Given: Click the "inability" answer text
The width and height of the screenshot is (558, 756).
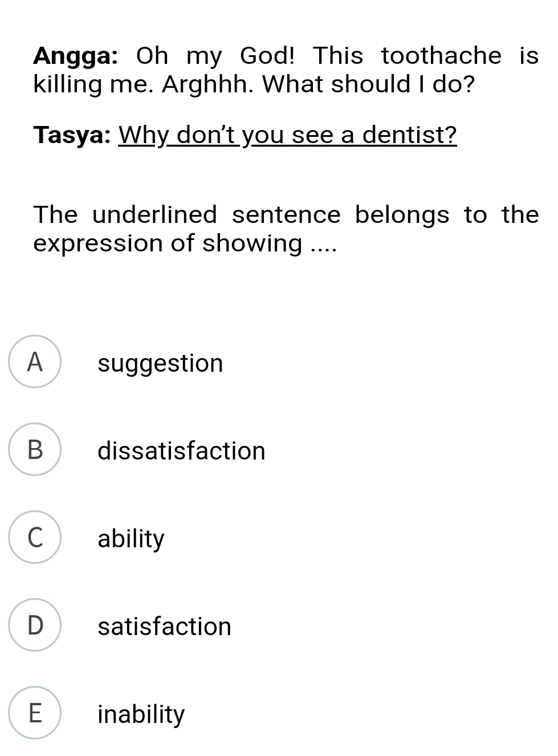Looking at the screenshot, I should (x=141, y=714).
